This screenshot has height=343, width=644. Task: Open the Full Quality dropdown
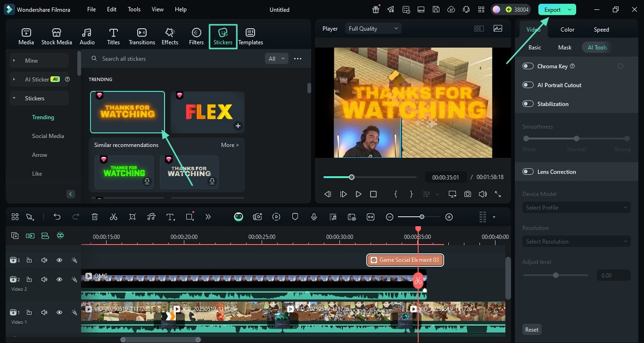pyautogui.click(x=373, y=29)
